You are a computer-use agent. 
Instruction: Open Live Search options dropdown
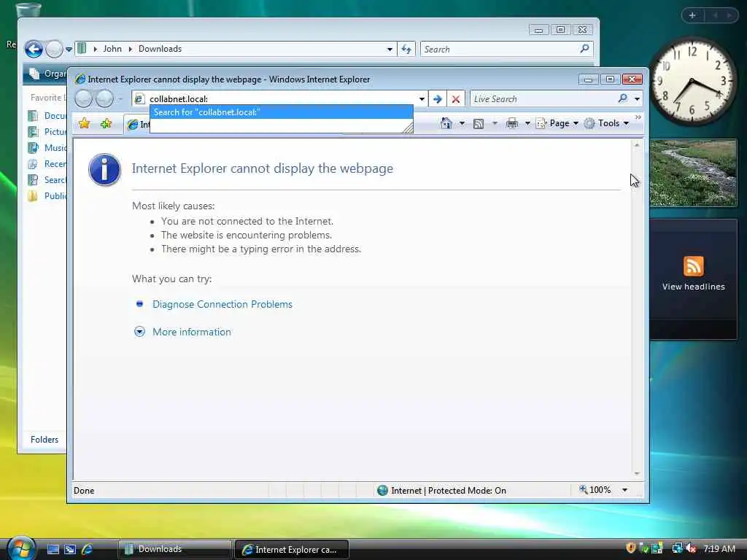tap(637, 99)
